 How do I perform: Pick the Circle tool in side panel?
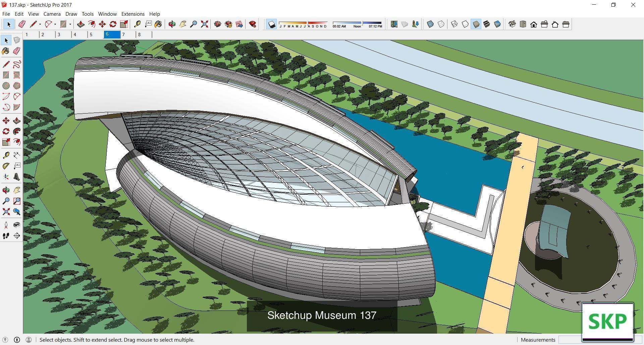tap(6, 86)
